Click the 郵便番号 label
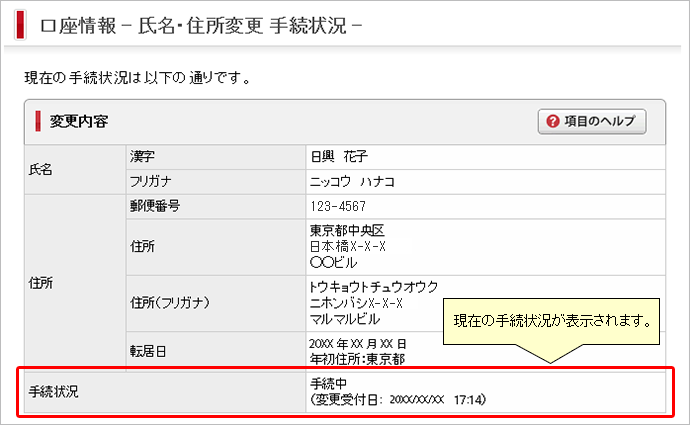Viewport: 690px width, 425px height. point(153,206)
